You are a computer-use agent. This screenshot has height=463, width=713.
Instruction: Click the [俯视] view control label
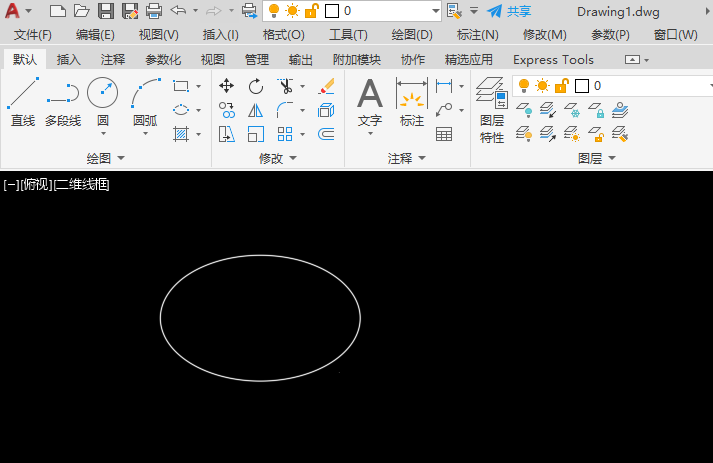[x=37, y=185]
